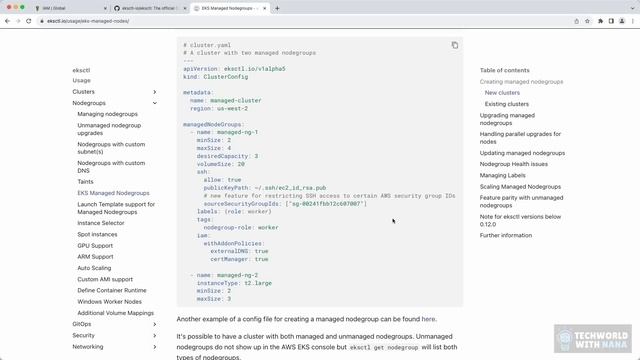Open the Custom AMI support page
The image size is (640, 360).
click(x=105, y=280)
